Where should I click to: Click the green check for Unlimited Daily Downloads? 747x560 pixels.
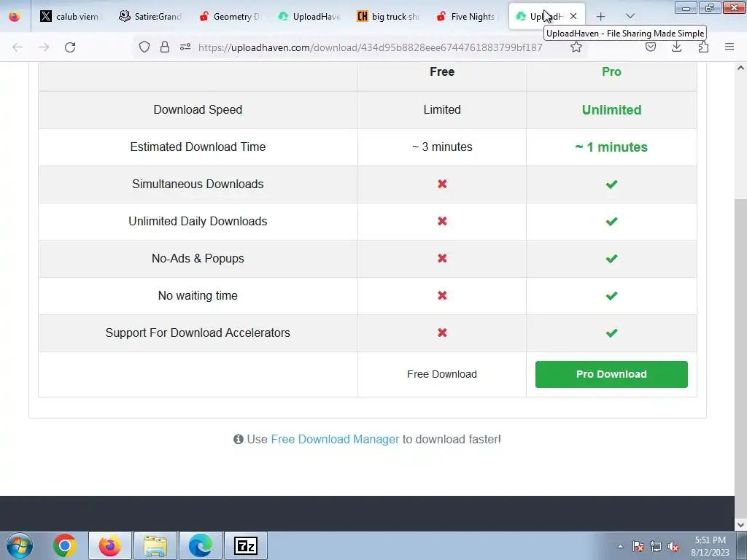612,221
